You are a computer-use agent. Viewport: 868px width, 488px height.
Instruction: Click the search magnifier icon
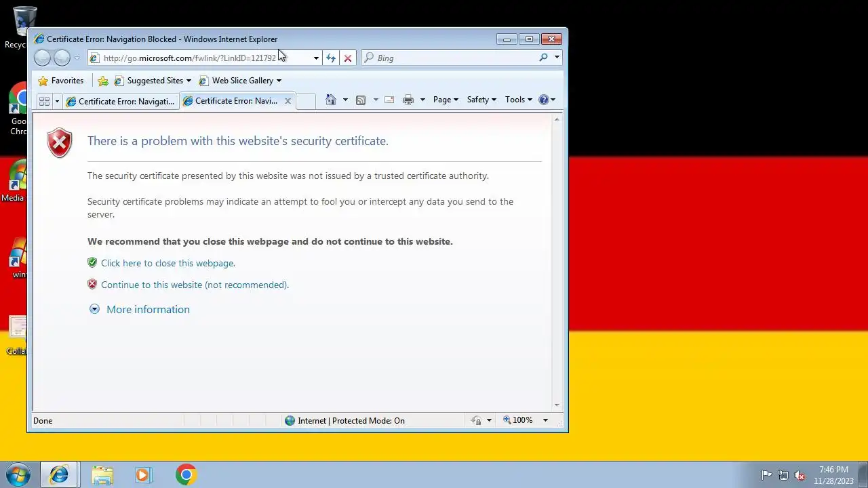[x=543, y=58]
